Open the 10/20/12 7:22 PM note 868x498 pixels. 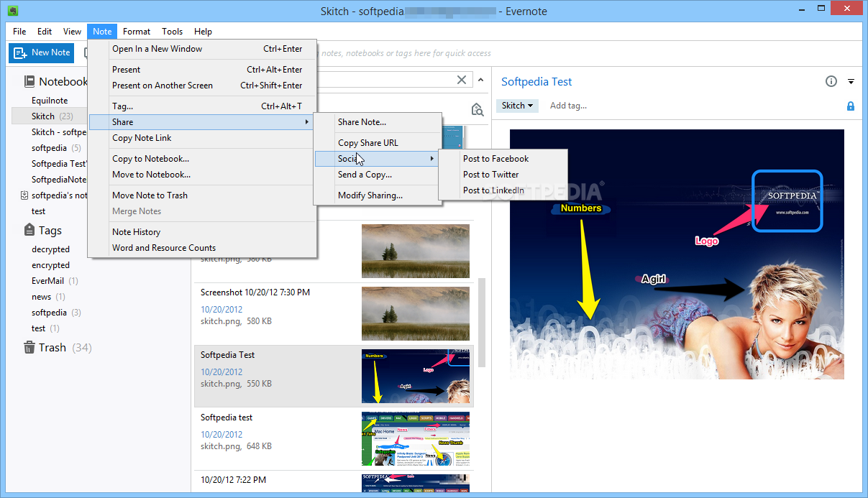pos(334,482)
